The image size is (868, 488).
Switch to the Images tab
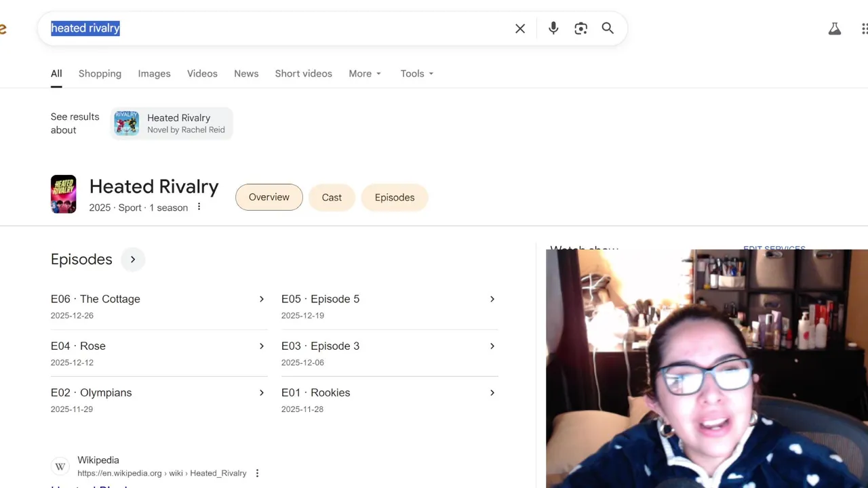154,74
